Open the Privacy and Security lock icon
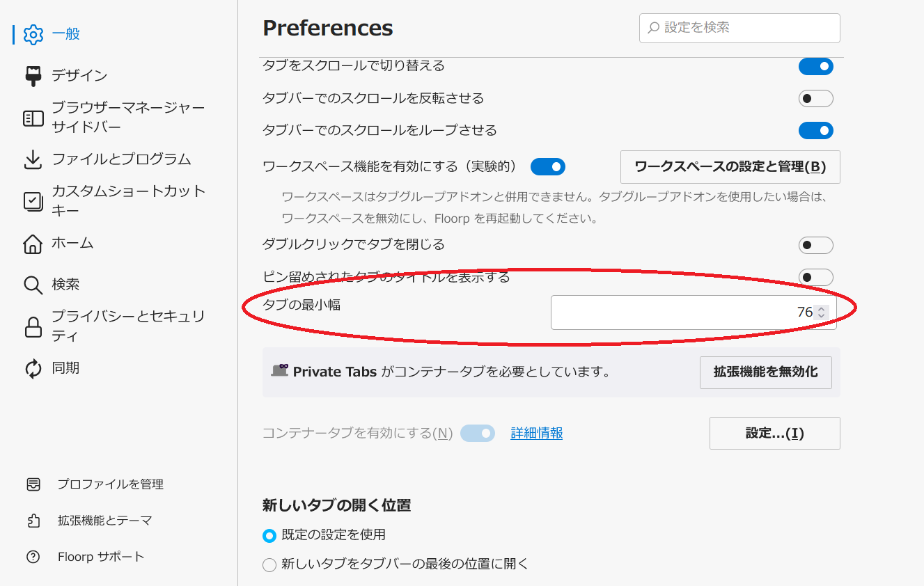924x586 pixels. pyautogui.click(x=33, y=326)
